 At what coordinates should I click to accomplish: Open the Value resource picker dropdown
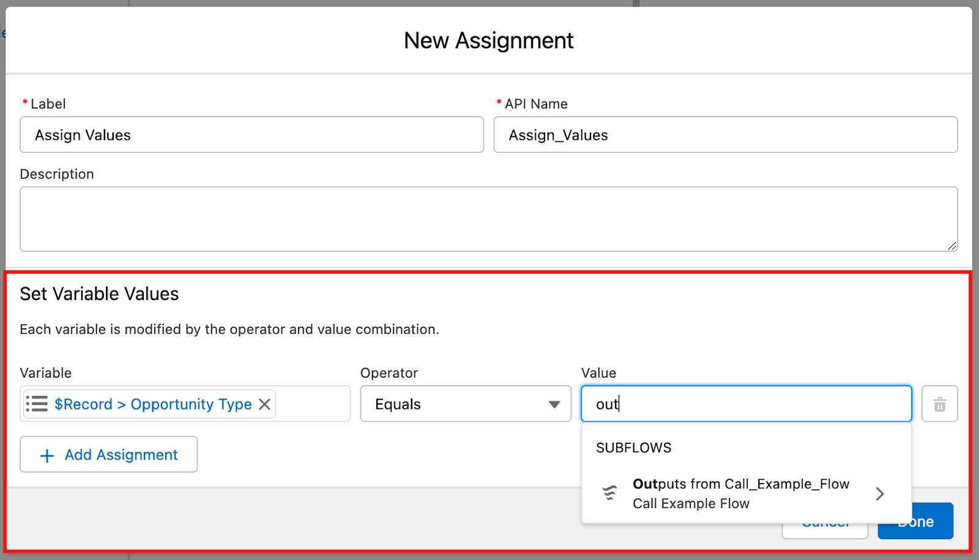745,404
